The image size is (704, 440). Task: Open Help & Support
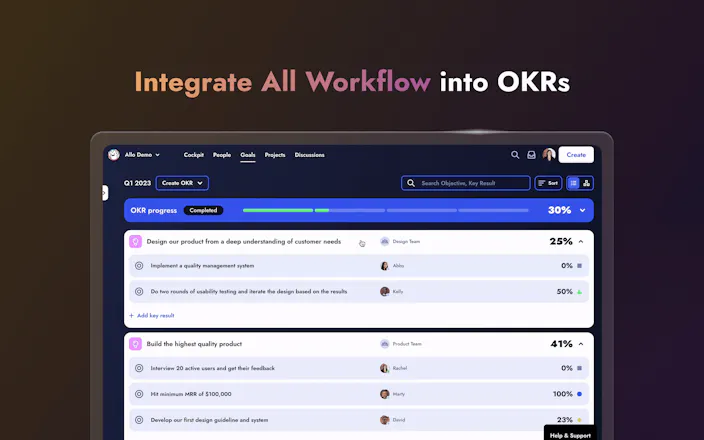(x=570, y=435)
